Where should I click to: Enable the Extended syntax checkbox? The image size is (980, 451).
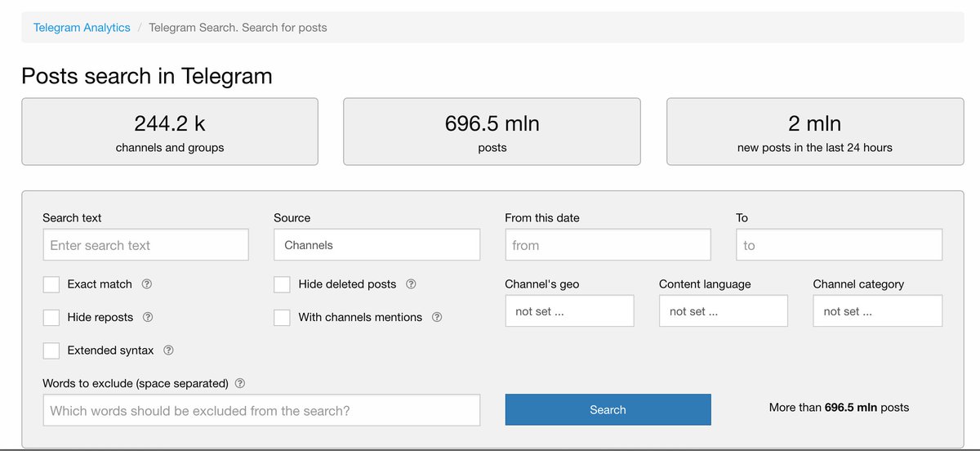51,351
